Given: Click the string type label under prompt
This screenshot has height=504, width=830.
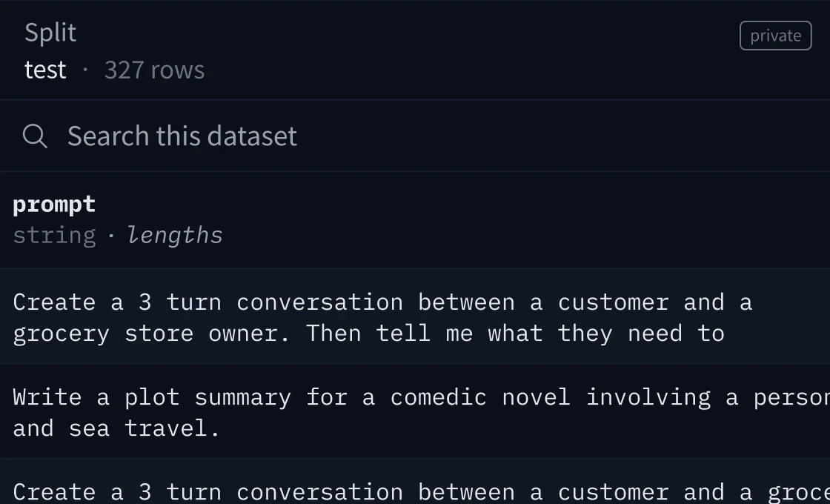Looking at the screenshot, I should coord(56,235).
